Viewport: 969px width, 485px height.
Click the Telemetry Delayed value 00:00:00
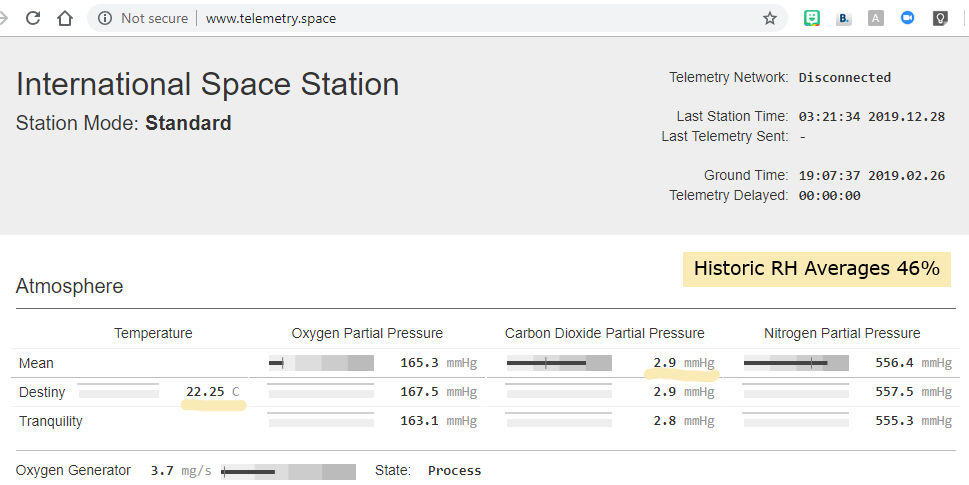[829, 196]
